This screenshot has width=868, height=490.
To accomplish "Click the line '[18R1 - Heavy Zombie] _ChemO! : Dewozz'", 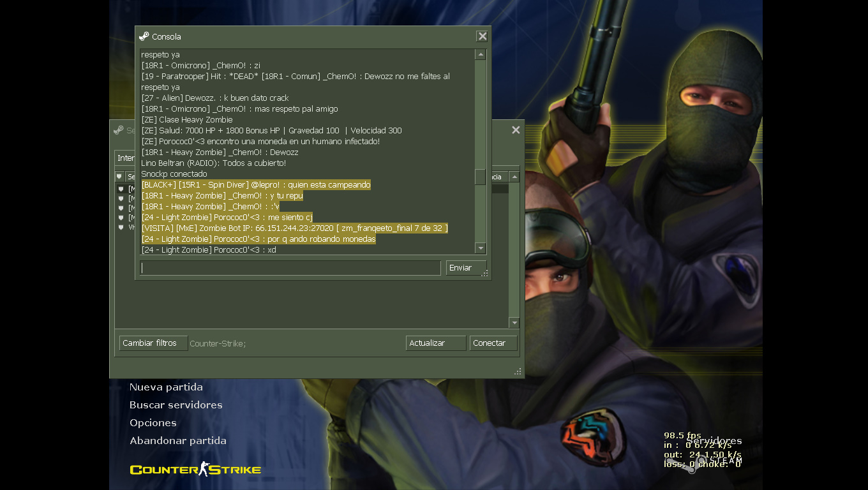I will (x=220, y=152).
